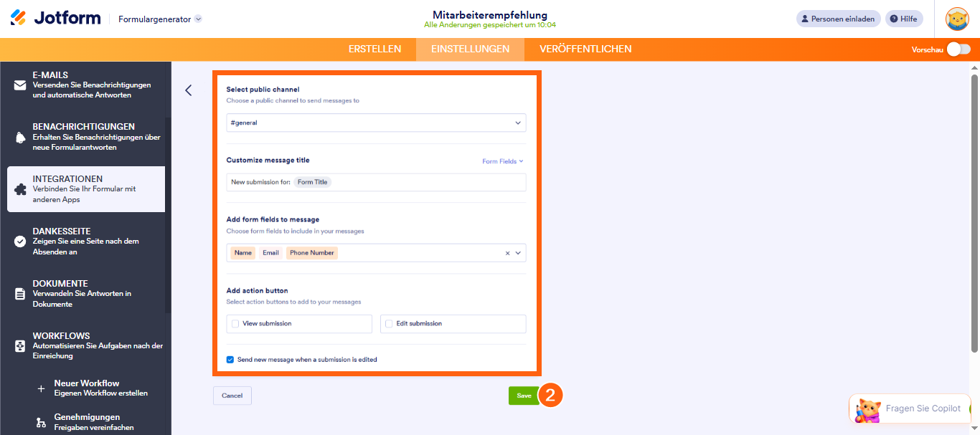Open the Form Fields dropdown
The width and height of the screenshot is (980, 435).
(503, 161)
